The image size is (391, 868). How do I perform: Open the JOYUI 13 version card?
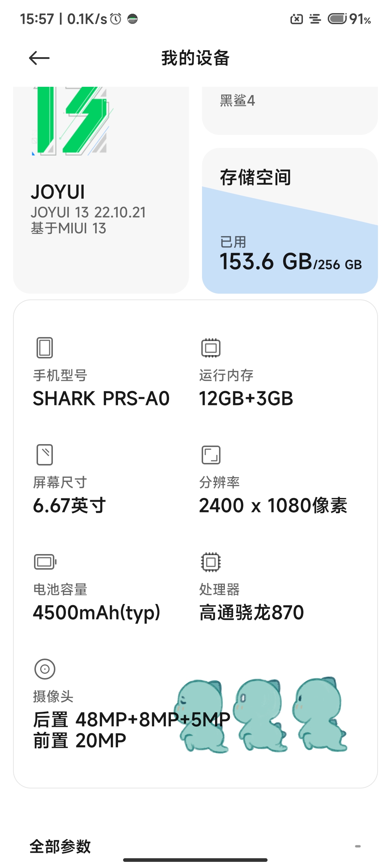(x=101, y=190)
